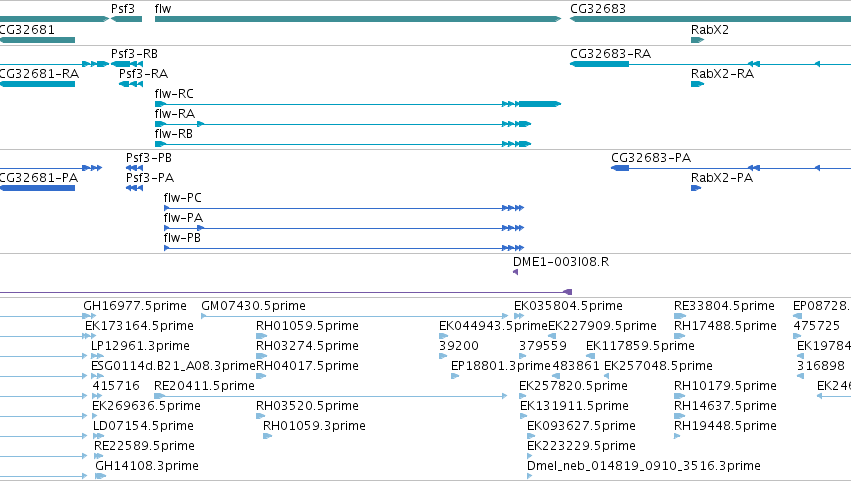Select the RabX2-RA transcript label
Image resolution: width=851 pixels, height=481 pixels.
(x=722, y=74)
